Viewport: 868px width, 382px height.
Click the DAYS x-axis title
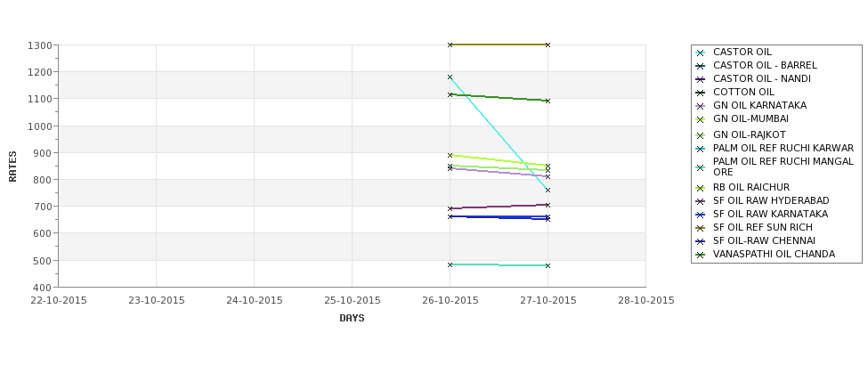click(352, 318)
